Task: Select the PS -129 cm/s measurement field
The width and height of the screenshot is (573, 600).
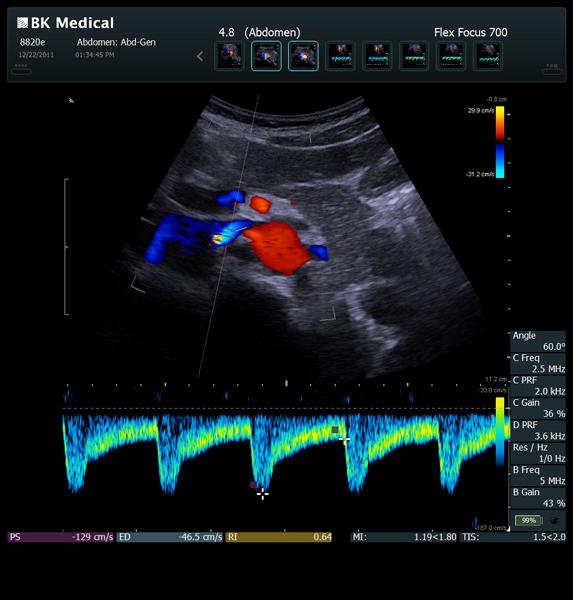Action: point(61,537)
